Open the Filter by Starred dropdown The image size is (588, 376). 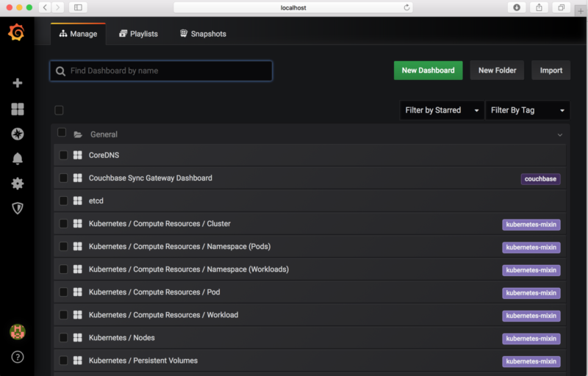[441, 110]
